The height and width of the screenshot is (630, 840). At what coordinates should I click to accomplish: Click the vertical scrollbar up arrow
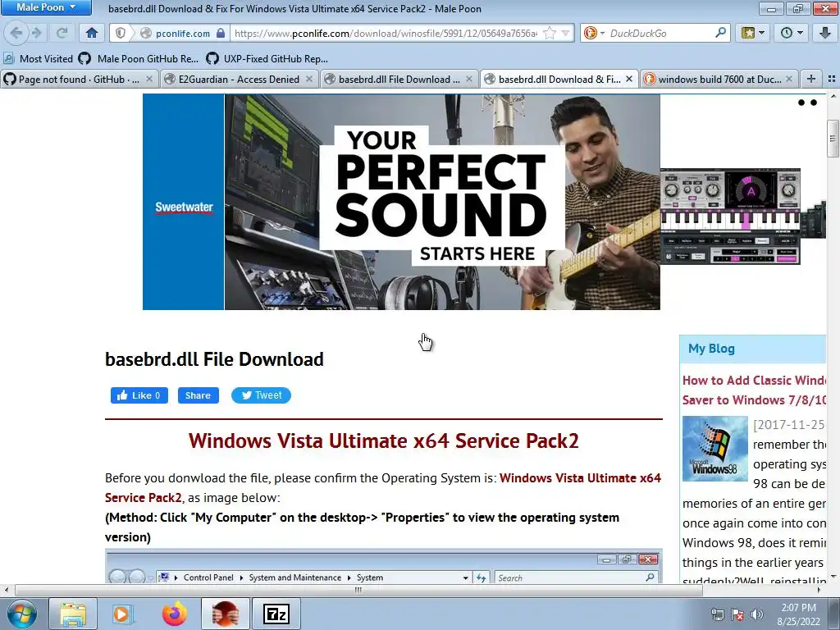[833, 97]
